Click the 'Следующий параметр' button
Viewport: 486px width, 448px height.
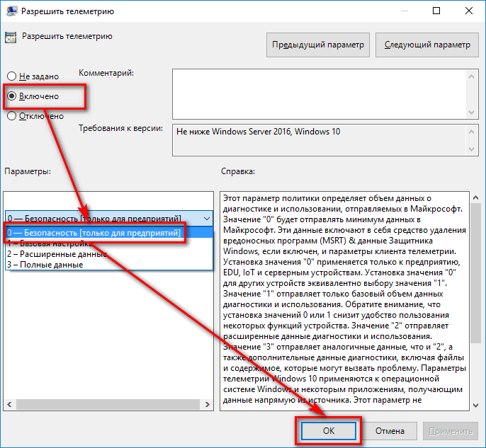pos(426,45)
